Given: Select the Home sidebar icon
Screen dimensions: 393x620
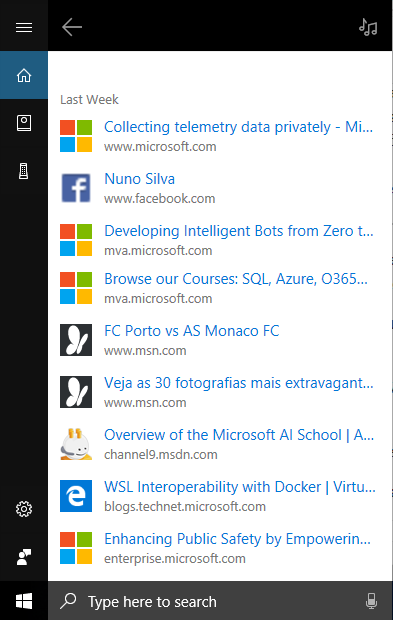Looking at the screenshot, I should 24,75.
